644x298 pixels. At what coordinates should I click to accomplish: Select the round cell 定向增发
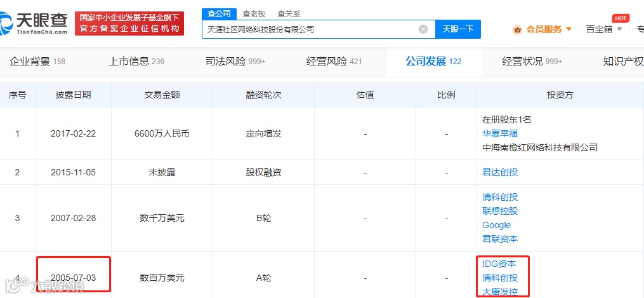[x=263, y=133]
